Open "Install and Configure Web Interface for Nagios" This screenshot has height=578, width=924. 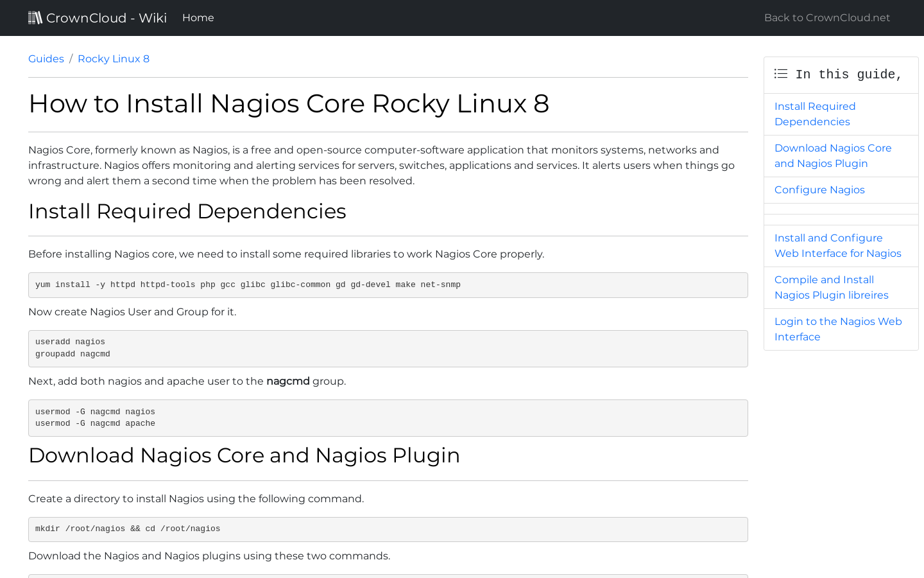click(x=837, y=245)
